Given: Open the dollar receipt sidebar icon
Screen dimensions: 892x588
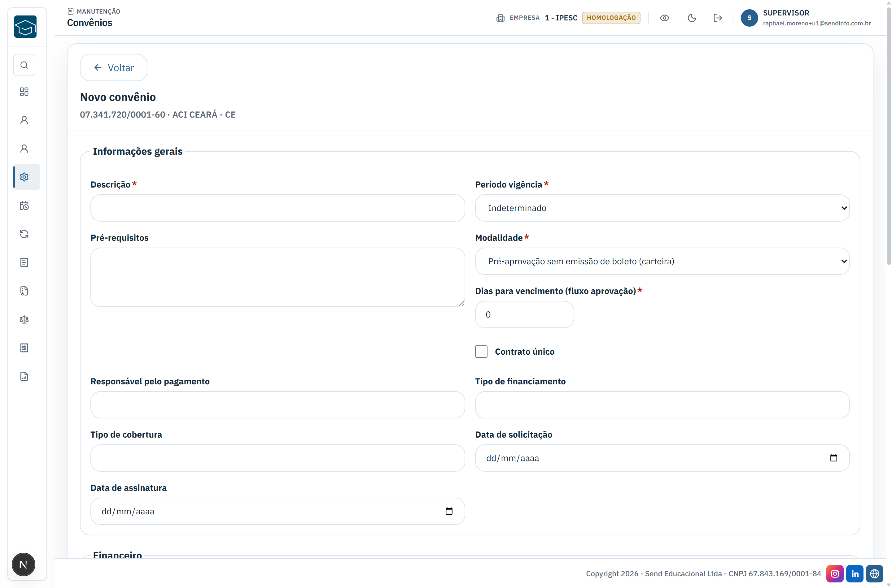Looking at the screenshot, I should [24, 348].
